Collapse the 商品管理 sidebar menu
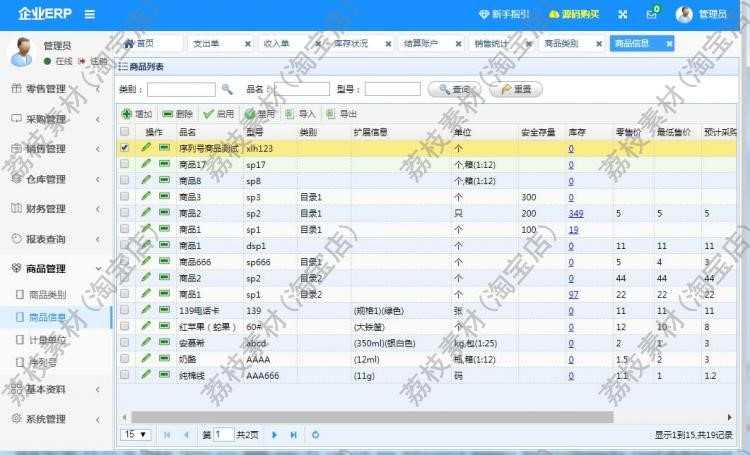The image size is (750, 455). click(x=56, y=268)
